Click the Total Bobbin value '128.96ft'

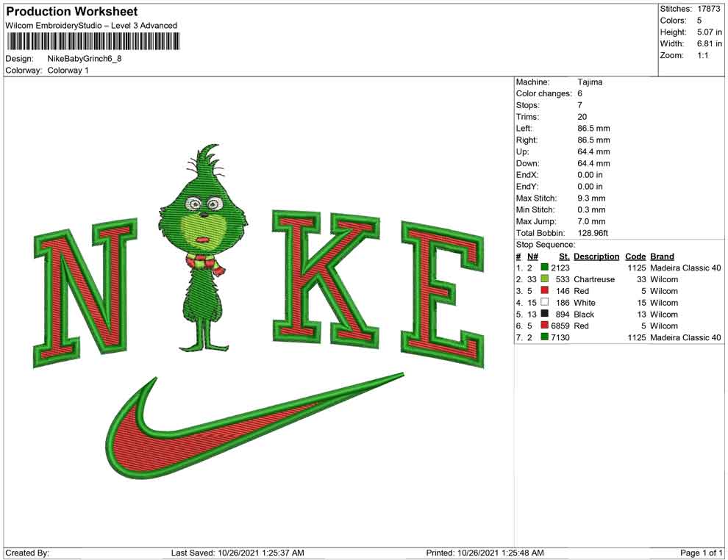(x=593, y=233)
